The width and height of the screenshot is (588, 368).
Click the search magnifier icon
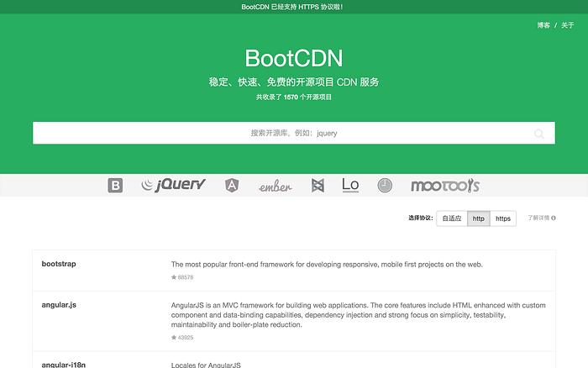pyautogui.click(x=538, y=134)
